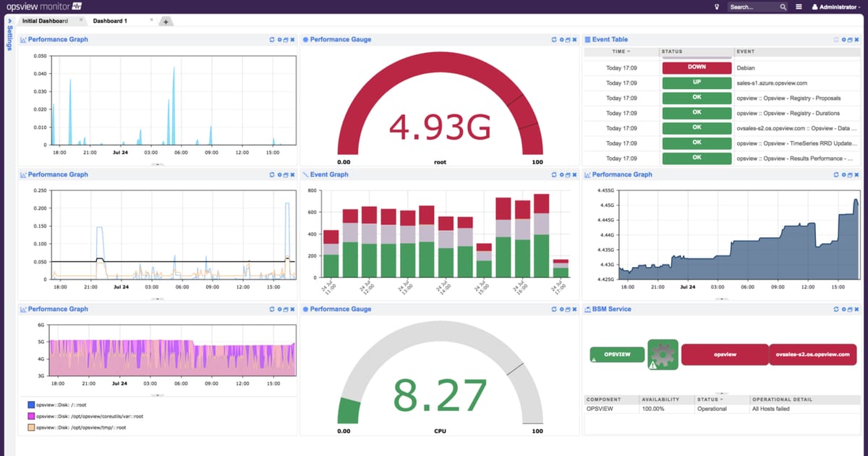Pop out the Event Table panel
Image resolution: width=868 pixels, height=456 pixels.
(x=849, y=40)
